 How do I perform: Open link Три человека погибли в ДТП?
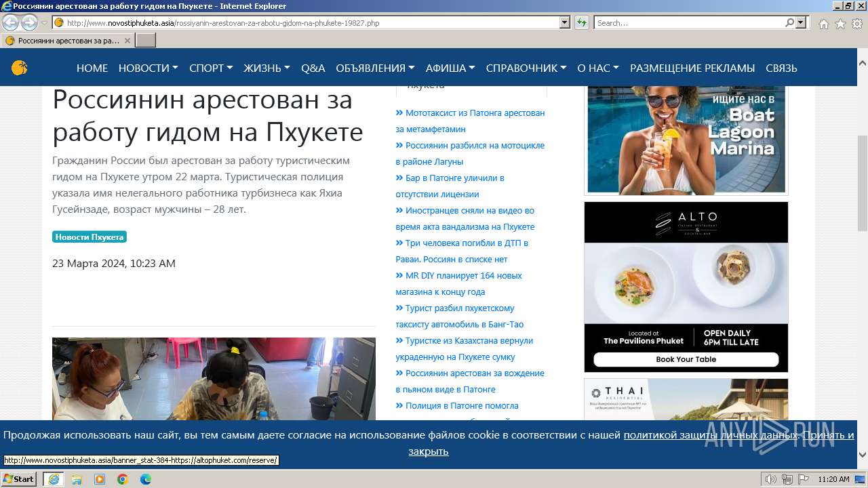tap(462, 251)
